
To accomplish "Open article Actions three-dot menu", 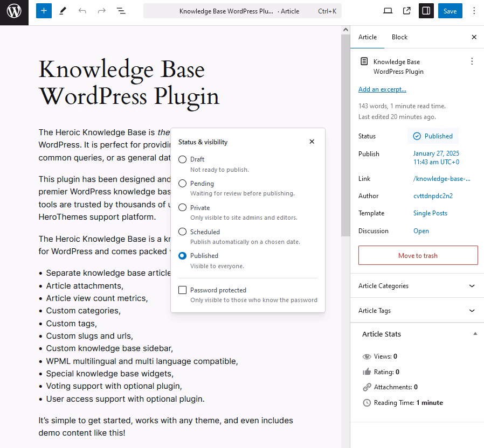I will 472,61.
